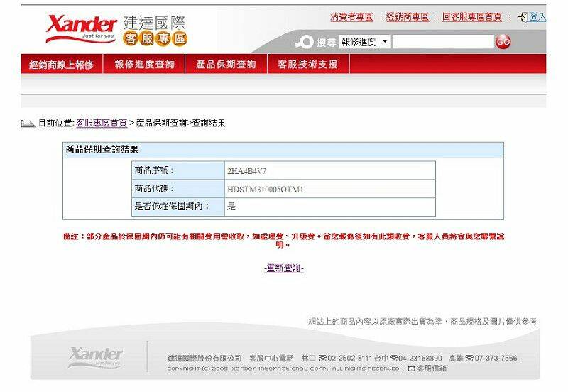The height and width of the screenshot is (392, 568).
Task: Click the 客服專區首頁 breadcrumb link
Action: [102, 123]
